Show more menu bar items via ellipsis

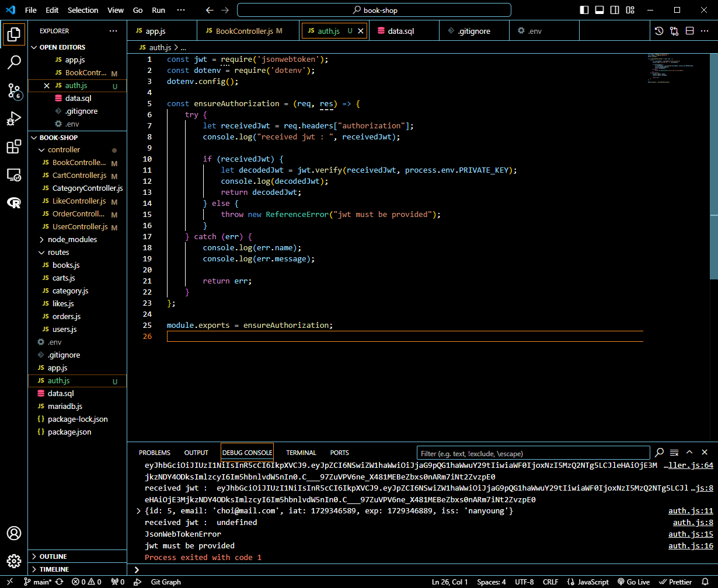(182, 10)
